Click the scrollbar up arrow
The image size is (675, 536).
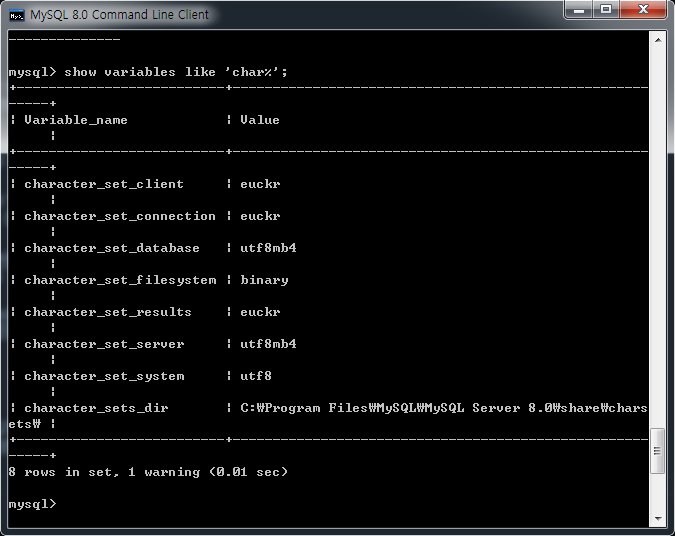(658, 40)
